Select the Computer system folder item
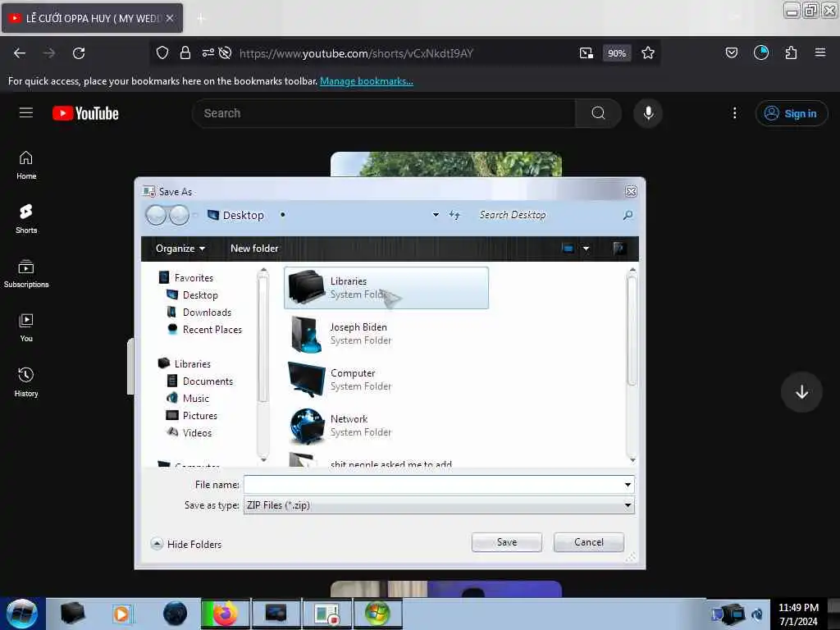840x630 pixels. [x=386, y=380]
